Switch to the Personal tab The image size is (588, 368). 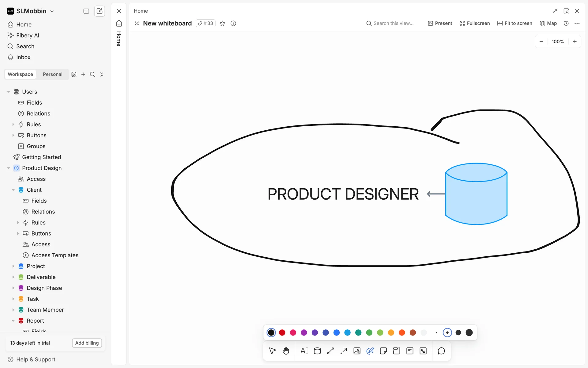point(52,74)
